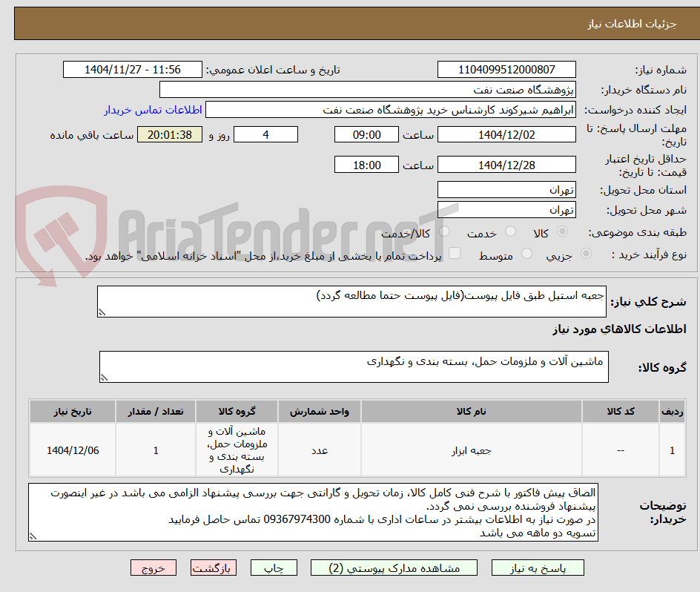This screenshot has height=592, width=700.
Task: Click the 'جعبه ابزار' item name cell
Action: [472, 450]
